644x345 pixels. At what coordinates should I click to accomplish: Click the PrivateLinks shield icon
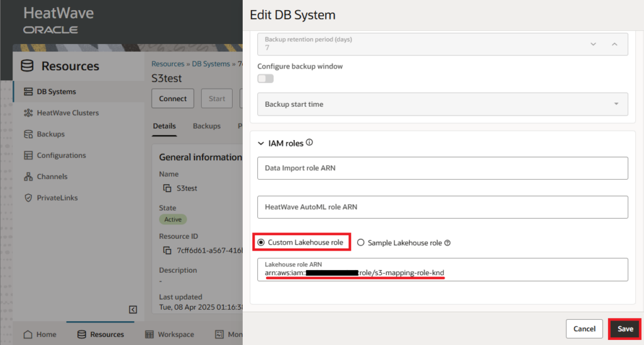(28, 198)
